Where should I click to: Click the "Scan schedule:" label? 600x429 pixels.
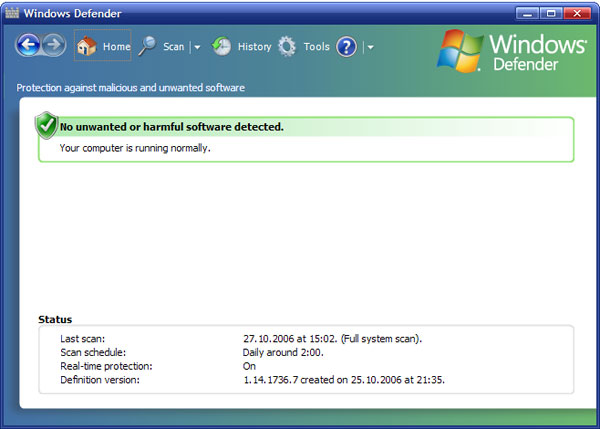click(93, 352)
